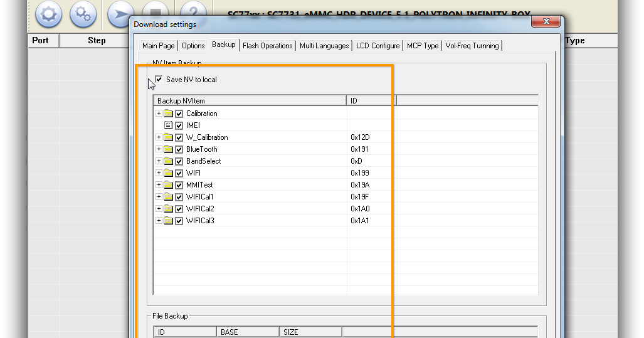Click the BandSelect folder icon

(x=169, y=161)
